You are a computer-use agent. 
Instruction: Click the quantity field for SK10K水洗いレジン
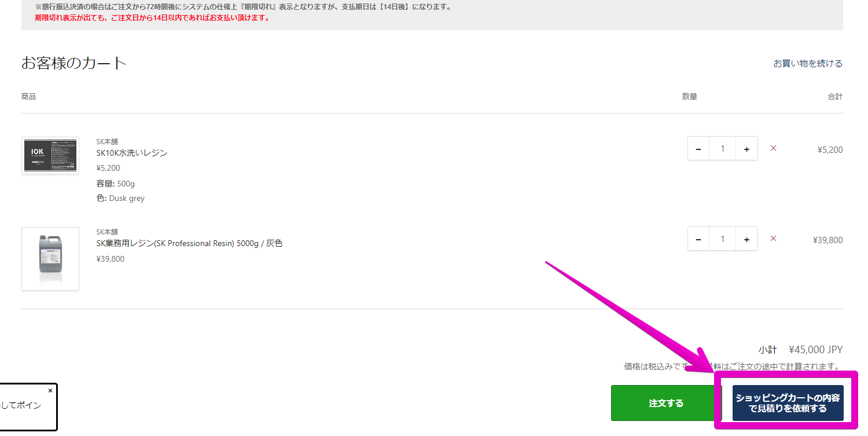coord(722,149)
